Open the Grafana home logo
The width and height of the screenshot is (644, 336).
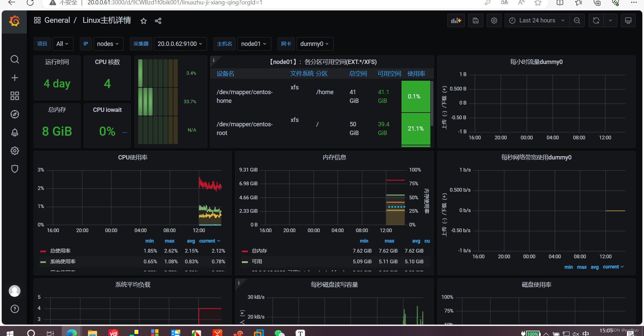tap(14, 21)
